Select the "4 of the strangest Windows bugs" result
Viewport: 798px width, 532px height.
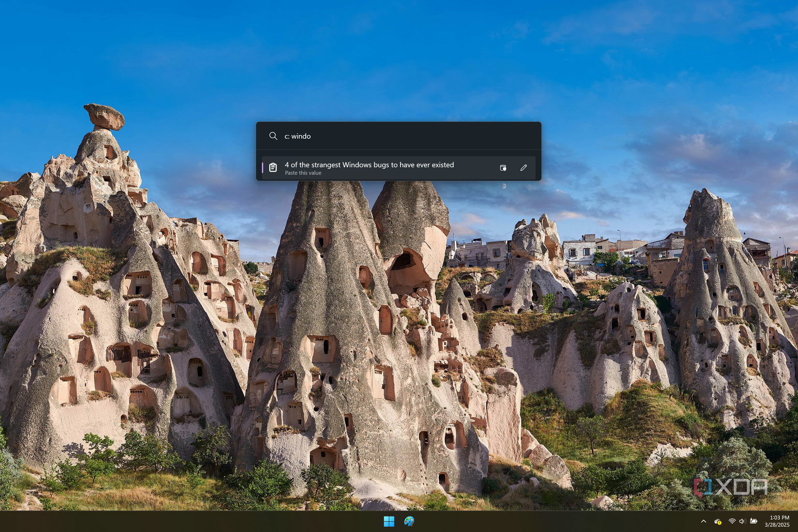point(399,168)
